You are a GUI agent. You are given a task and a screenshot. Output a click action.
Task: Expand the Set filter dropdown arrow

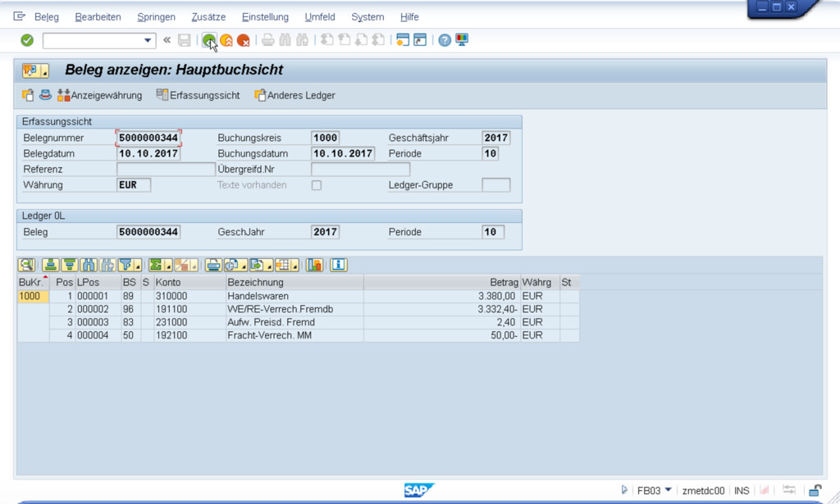(x=137, y=266)
